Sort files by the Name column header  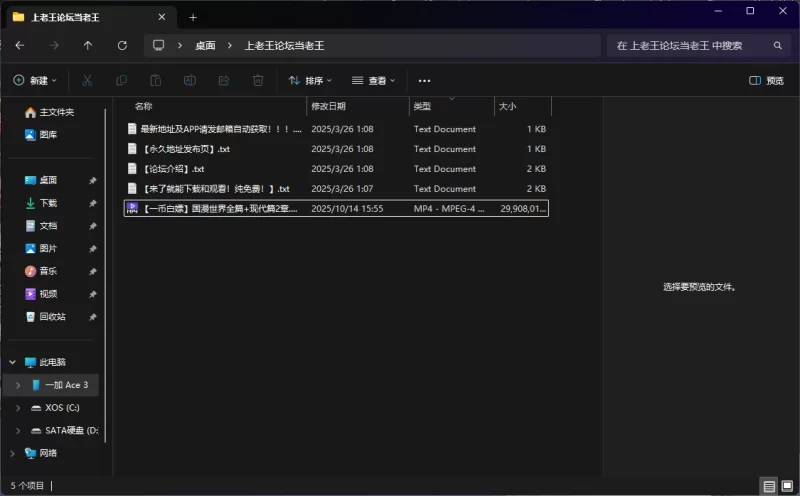coord(144,106)
